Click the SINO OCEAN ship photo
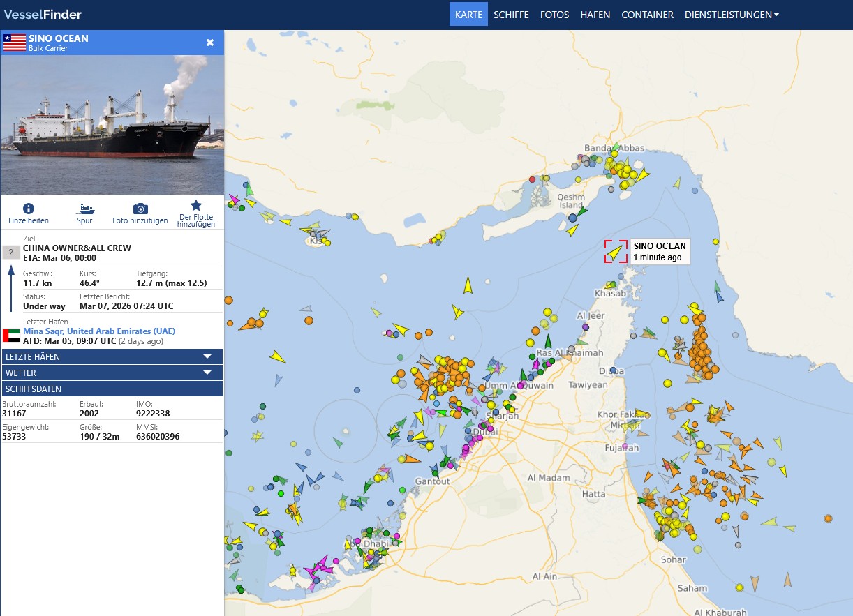Image resolution: width=853 pixels, height=616 pixels. (112, 124)
